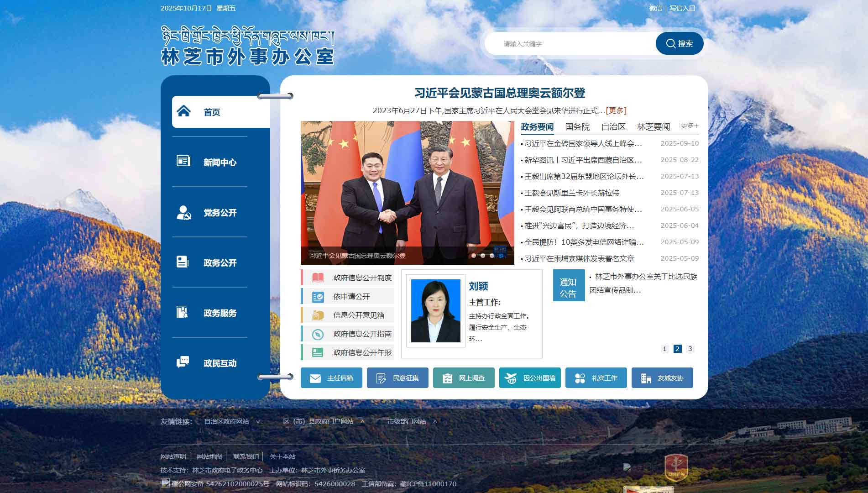Screen dimensions: 868x493
Task: Expand the 自治区政府网站 dropdown
Action: coord(232,421)
